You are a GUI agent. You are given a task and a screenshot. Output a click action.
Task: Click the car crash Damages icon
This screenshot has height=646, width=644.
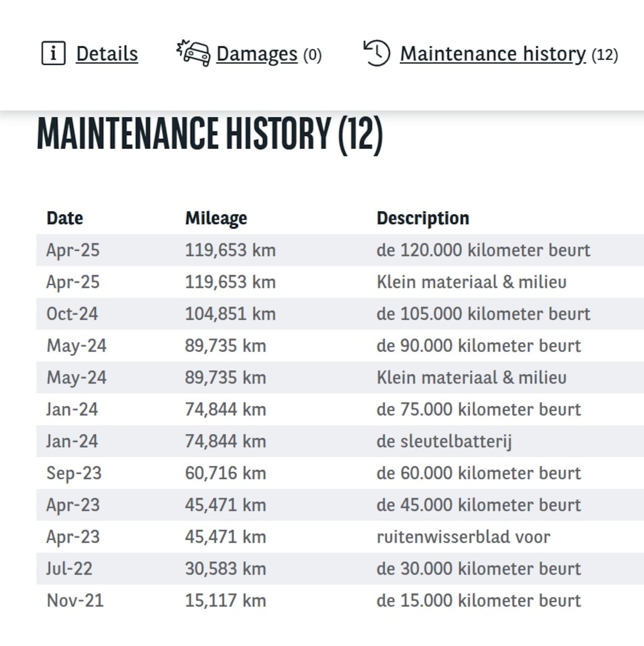point(194,53)
